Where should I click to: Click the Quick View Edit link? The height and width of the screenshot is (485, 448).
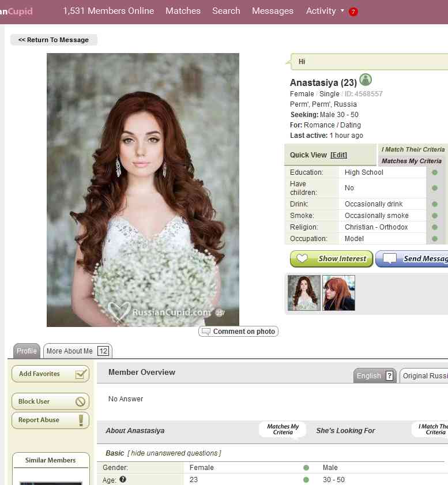(x=338, y=155)
